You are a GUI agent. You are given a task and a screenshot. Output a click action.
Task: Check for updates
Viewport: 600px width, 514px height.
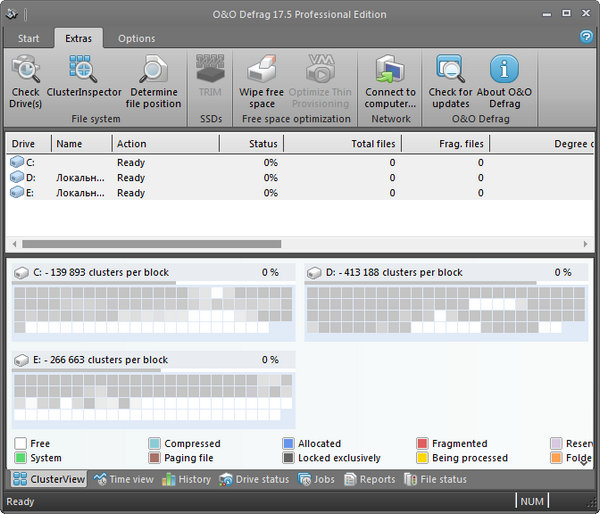[x=450, y=82]
